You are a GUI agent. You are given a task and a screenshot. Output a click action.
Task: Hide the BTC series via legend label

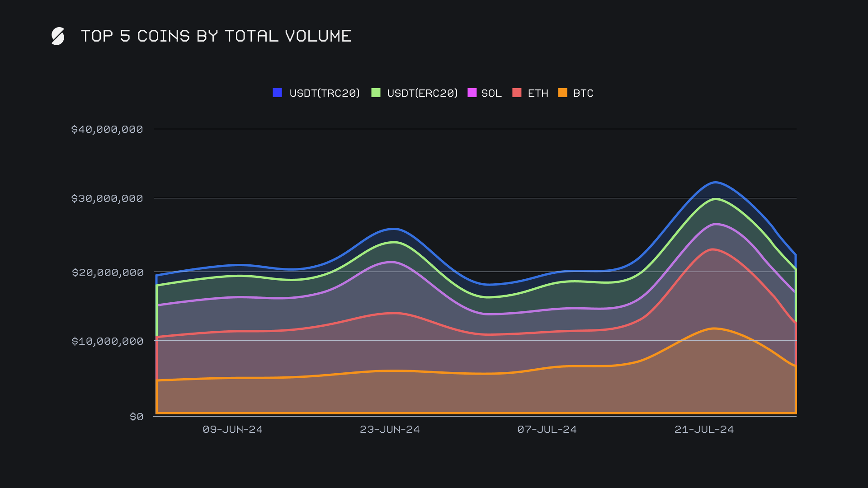tap(583, 93)
